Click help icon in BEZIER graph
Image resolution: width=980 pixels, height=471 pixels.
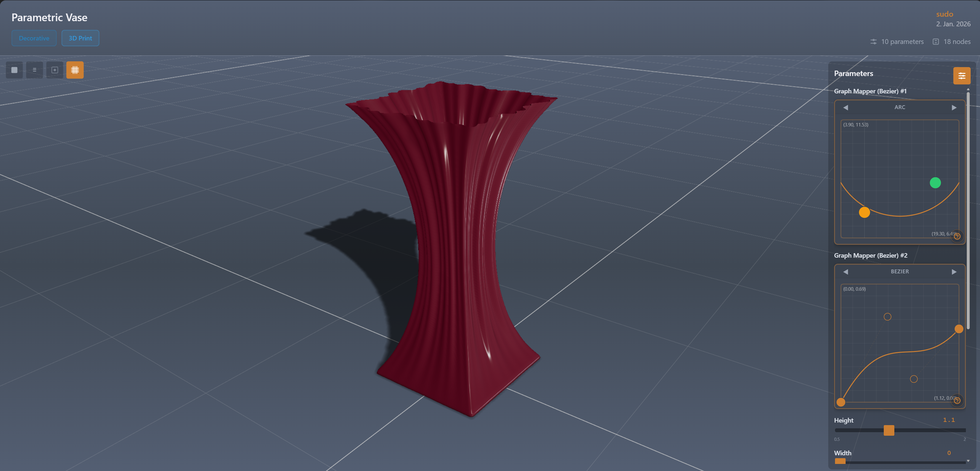point(957,400)
